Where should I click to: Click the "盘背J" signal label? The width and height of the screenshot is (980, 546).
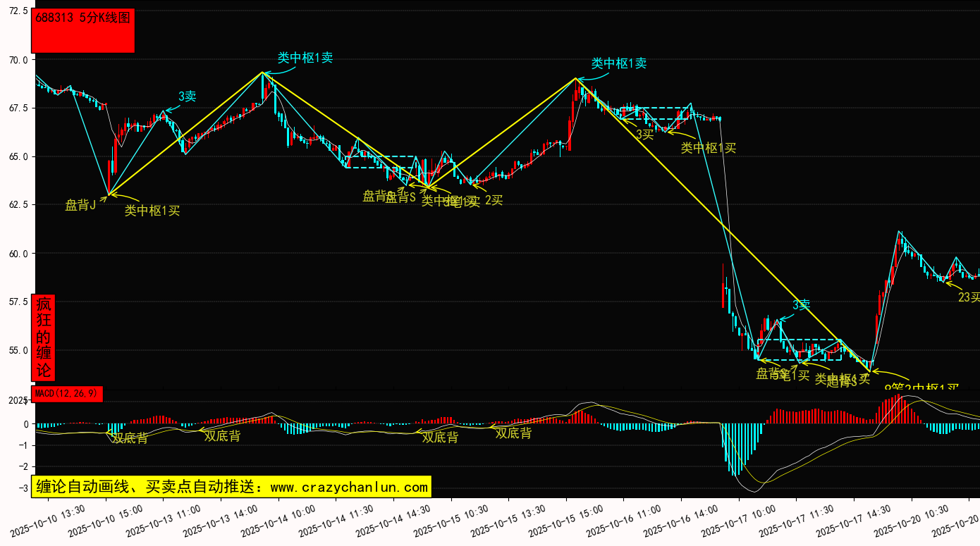(80, 205)
